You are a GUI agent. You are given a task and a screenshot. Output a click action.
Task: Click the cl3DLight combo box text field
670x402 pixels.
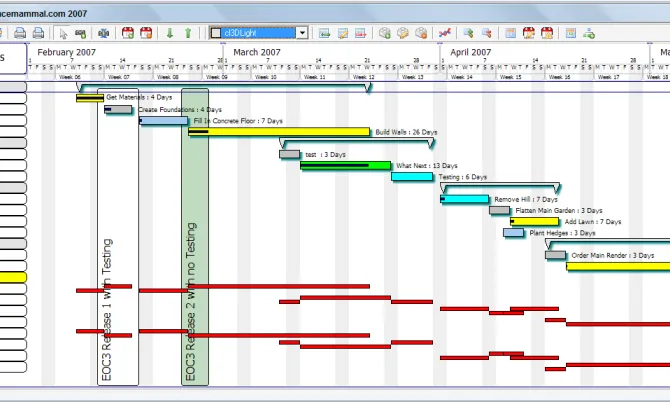[259, 33]
